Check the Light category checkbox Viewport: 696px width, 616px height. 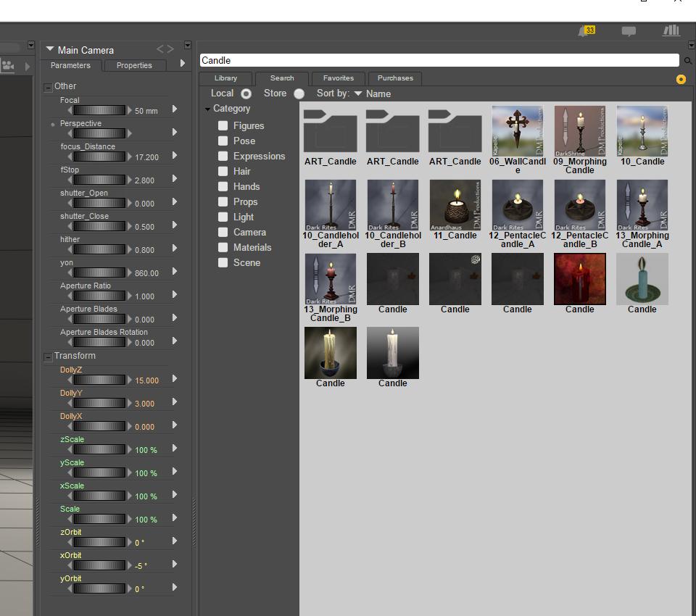(x=223, y=217)
